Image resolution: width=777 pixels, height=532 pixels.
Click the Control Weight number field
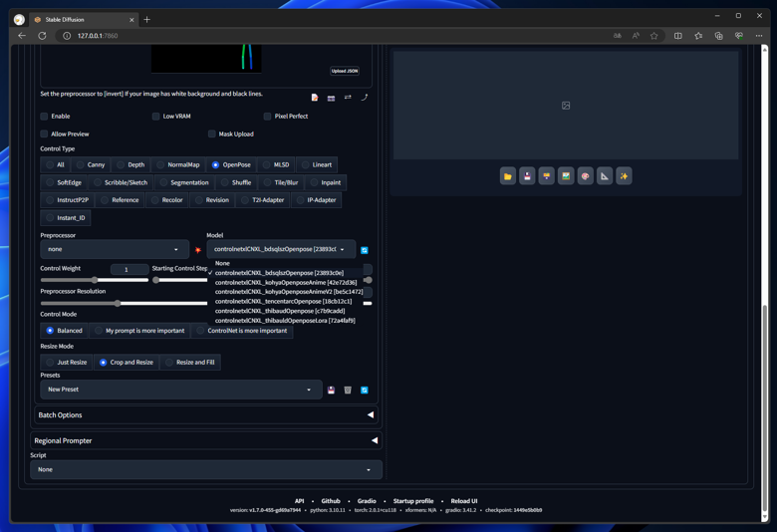[129, 269]
